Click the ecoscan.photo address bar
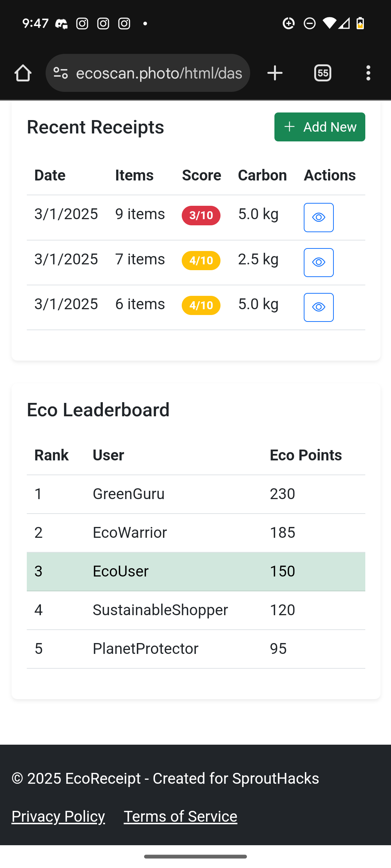Screen dimensions: 391x868 tap(159, 73)
